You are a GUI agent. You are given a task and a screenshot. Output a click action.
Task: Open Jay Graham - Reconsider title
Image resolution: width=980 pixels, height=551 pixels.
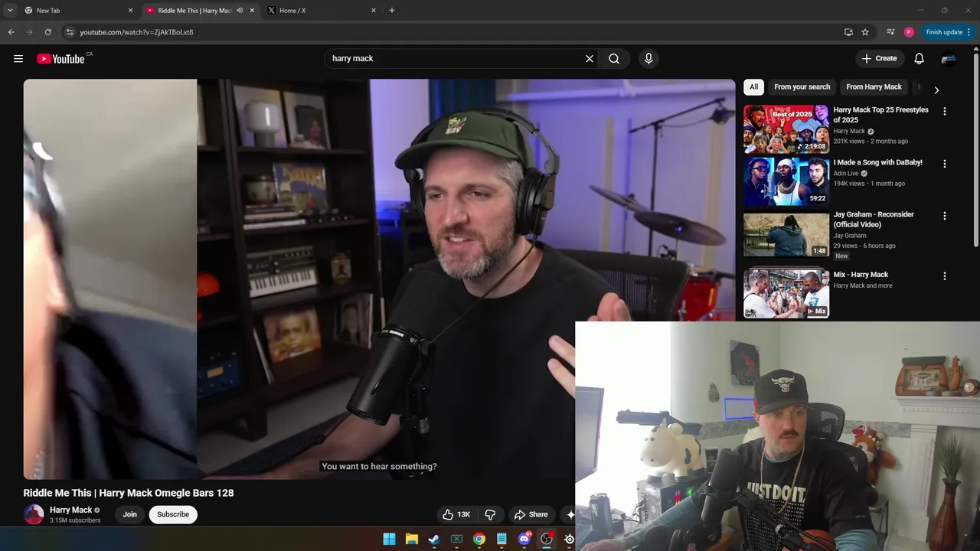873,220
